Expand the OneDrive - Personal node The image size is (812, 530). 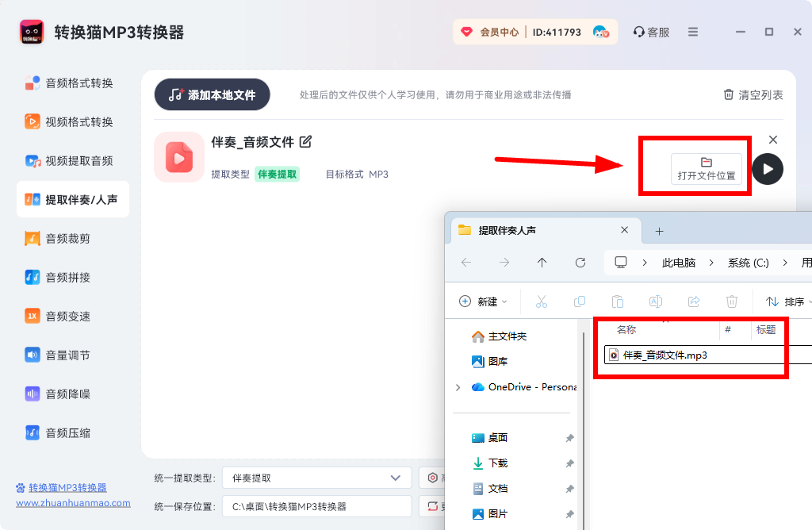[x=458, y=387]
